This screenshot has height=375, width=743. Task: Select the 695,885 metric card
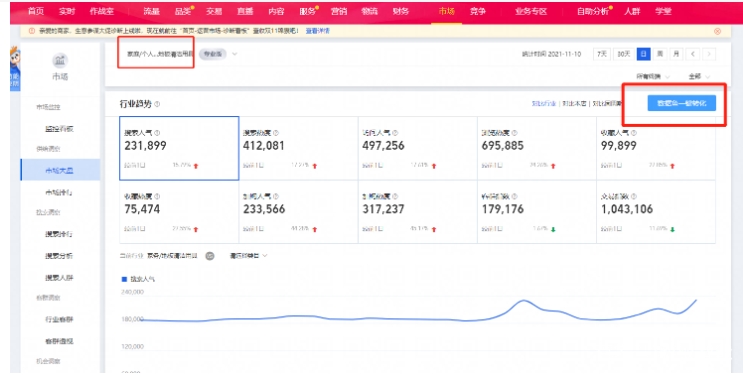pos(536,148)
